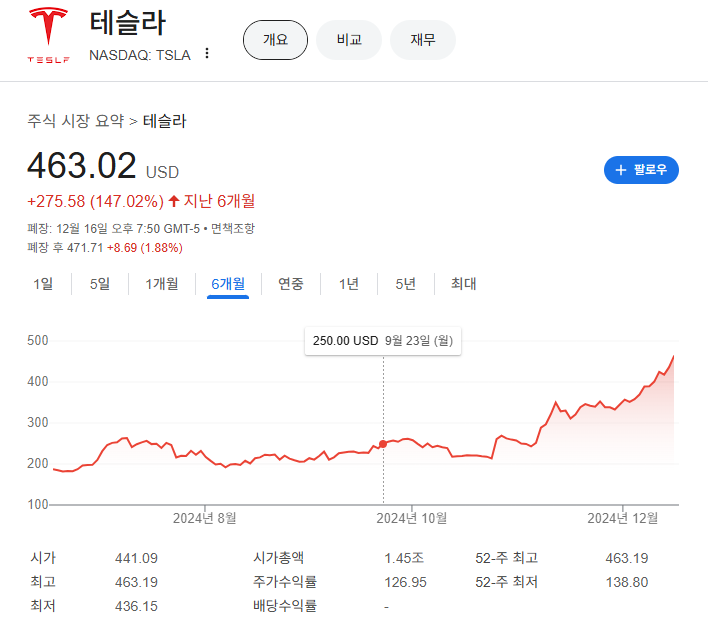The width and height of the screenshot is (708, 621).
Task: Select the 1년 time range tab
Action: [349, 284]
